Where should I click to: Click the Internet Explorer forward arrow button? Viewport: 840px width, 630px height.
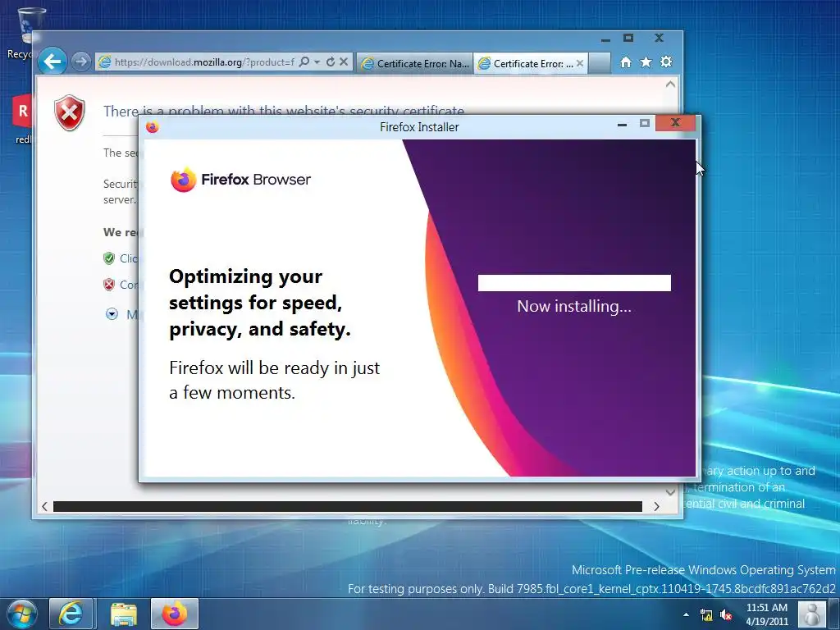(x=81, y=62)
